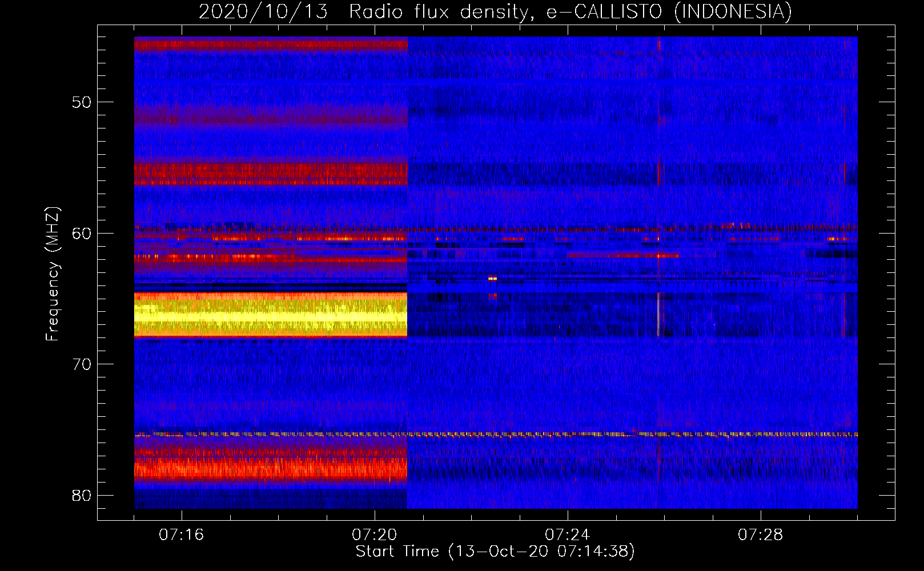This screenshot has height=571, width=924.
Task: Click the bright yellow band near 66 MHz
Action: 271,315
